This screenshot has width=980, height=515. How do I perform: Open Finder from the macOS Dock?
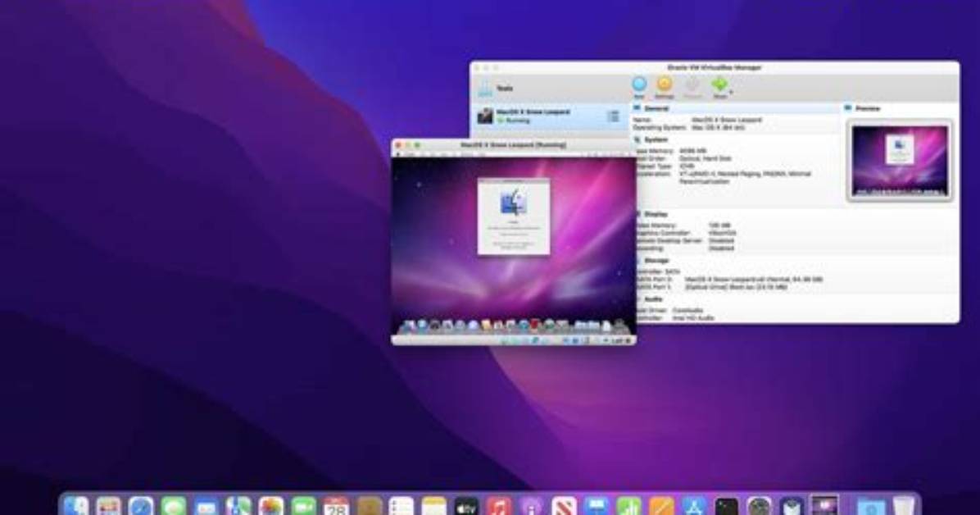(x=75, y=506)
